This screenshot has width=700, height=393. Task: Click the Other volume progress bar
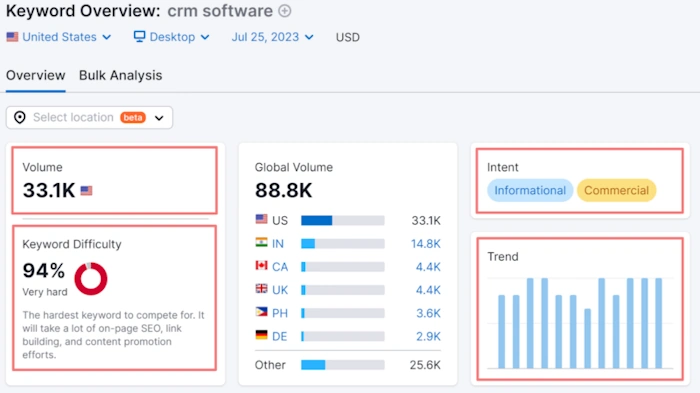coord(343,365)
